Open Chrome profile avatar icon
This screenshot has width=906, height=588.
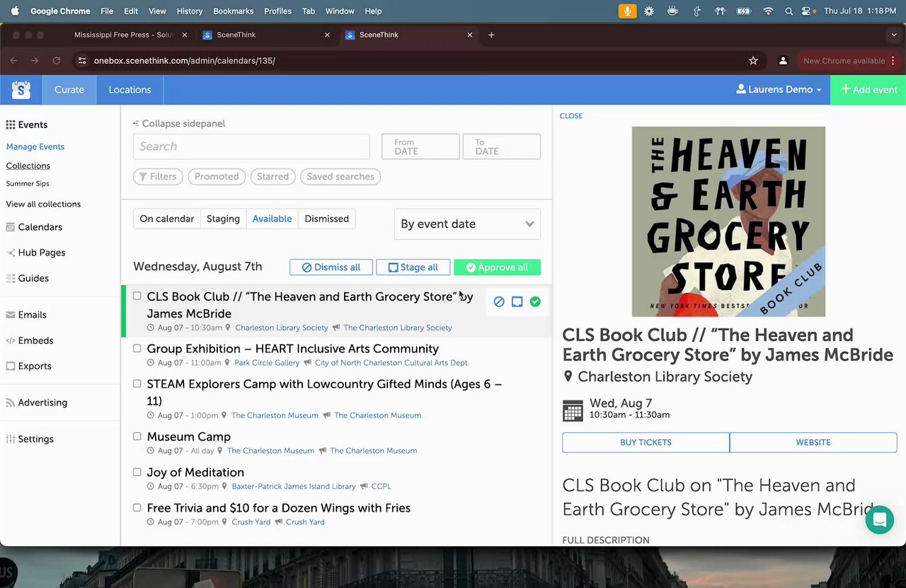click(x=783, y=61)
